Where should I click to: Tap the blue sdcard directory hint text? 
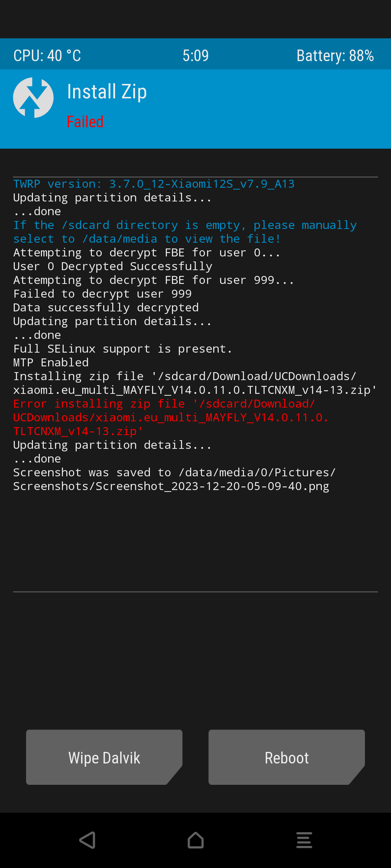tap(185, 232)
